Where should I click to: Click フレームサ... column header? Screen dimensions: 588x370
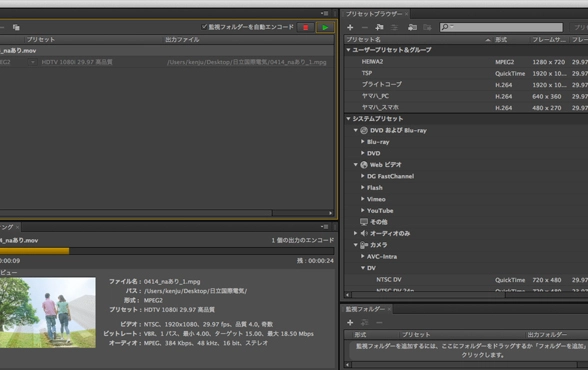(x=549, y=39)
